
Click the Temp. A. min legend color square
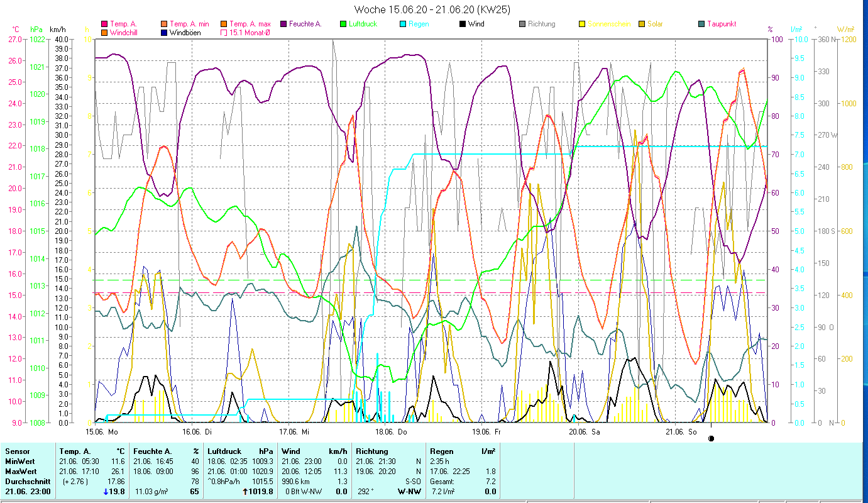(165, 24)
